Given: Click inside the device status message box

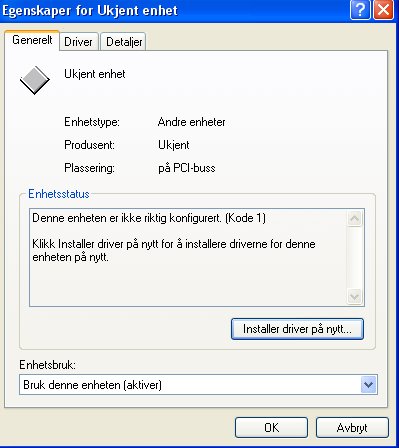Looking at the screenshot, I should 188,257.
